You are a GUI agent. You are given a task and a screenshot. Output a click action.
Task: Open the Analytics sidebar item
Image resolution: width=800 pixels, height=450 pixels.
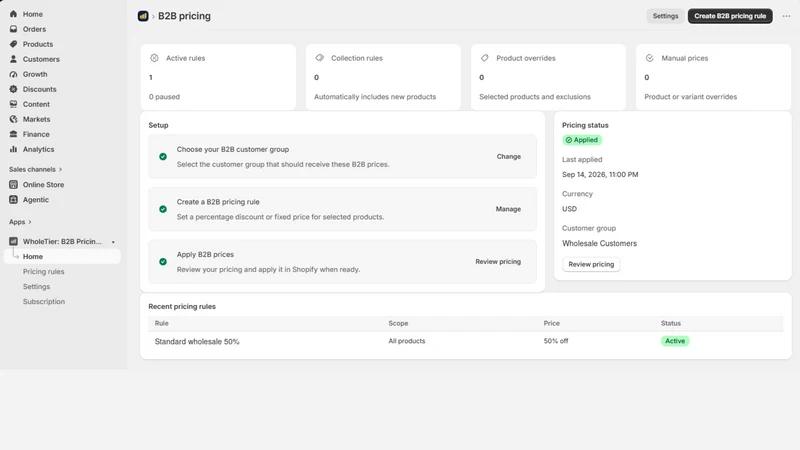(x=38, y=149)
